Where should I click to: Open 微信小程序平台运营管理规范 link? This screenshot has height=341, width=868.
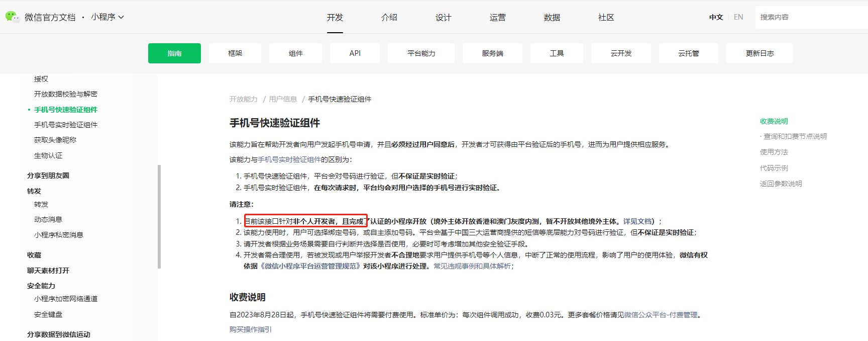[x=311, y=266]
